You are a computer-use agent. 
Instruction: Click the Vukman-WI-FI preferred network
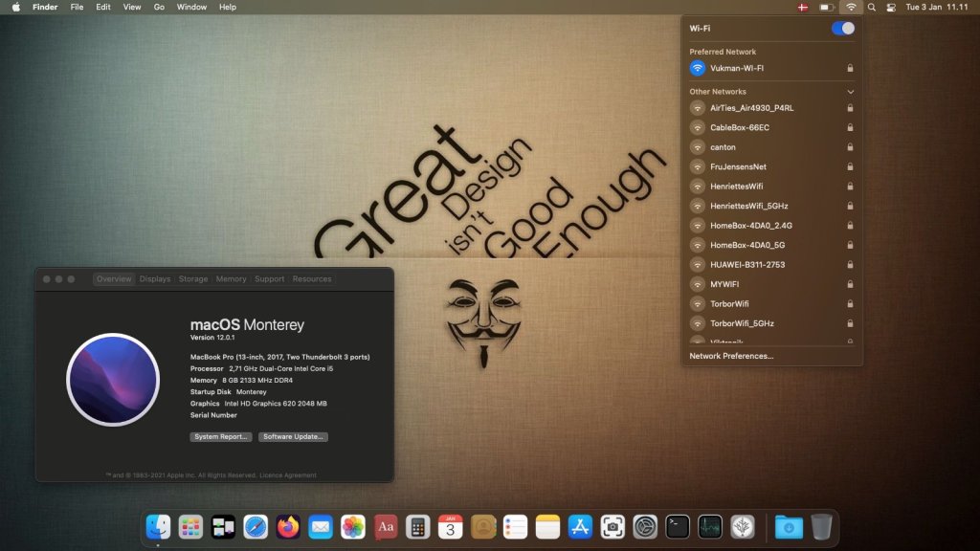736,68
